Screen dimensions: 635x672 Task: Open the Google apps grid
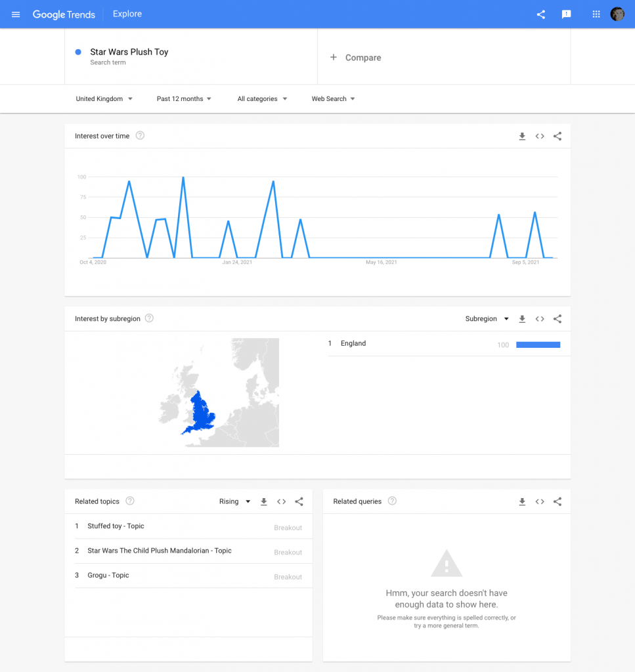[x=596, y=14]
